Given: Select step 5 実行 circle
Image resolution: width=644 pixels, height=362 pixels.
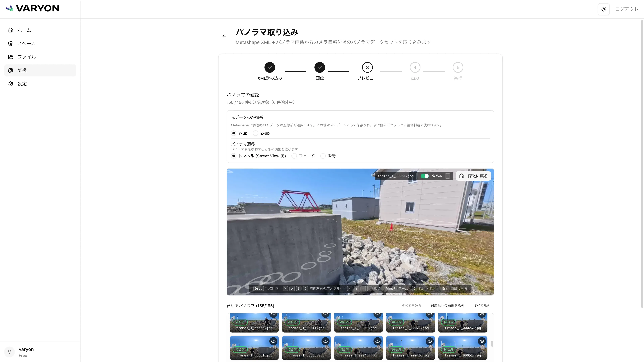Looking at the screenshot, I should 458,67.
